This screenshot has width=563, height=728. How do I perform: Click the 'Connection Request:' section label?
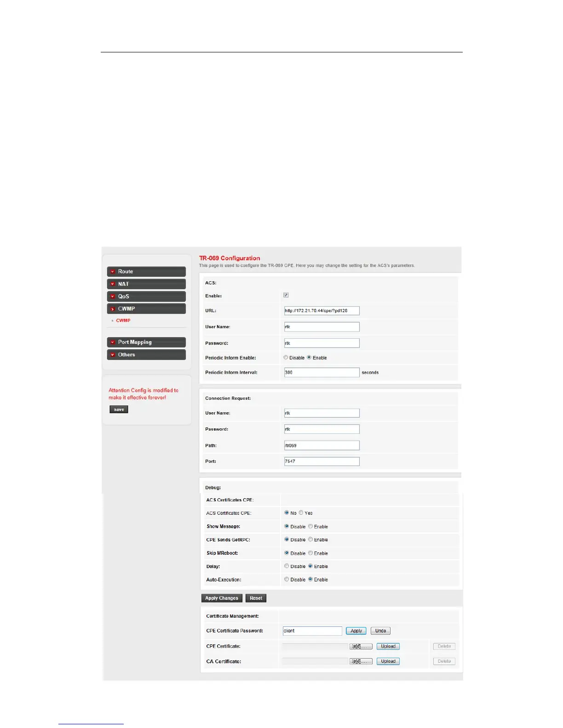228,398
